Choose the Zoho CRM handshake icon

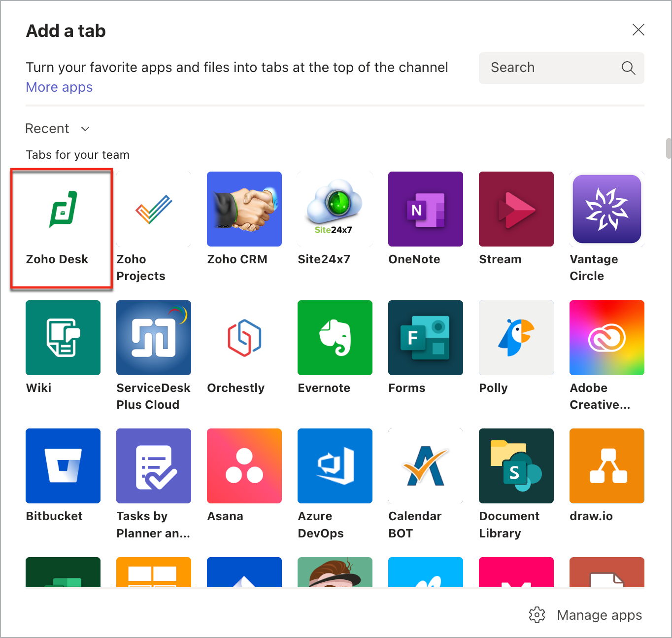tap(244, 209)
